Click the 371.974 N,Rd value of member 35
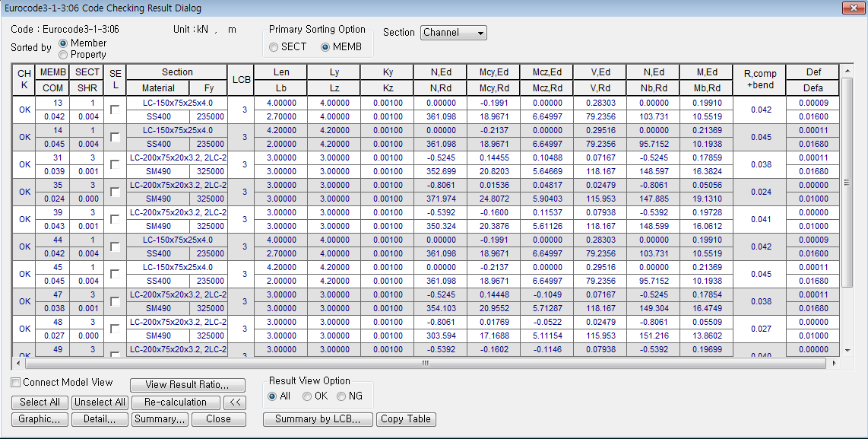This screenshot has width=868, height=439. coord(441,199)
